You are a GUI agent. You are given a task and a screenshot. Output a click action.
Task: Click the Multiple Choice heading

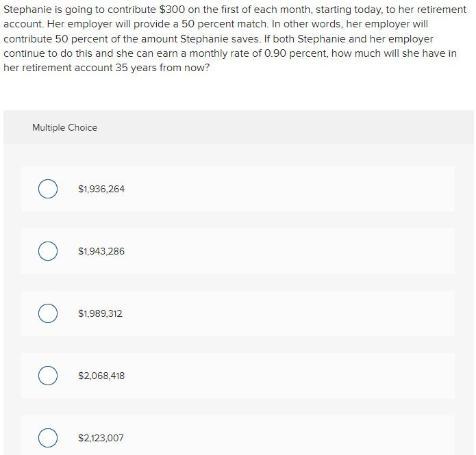(64, 127)
